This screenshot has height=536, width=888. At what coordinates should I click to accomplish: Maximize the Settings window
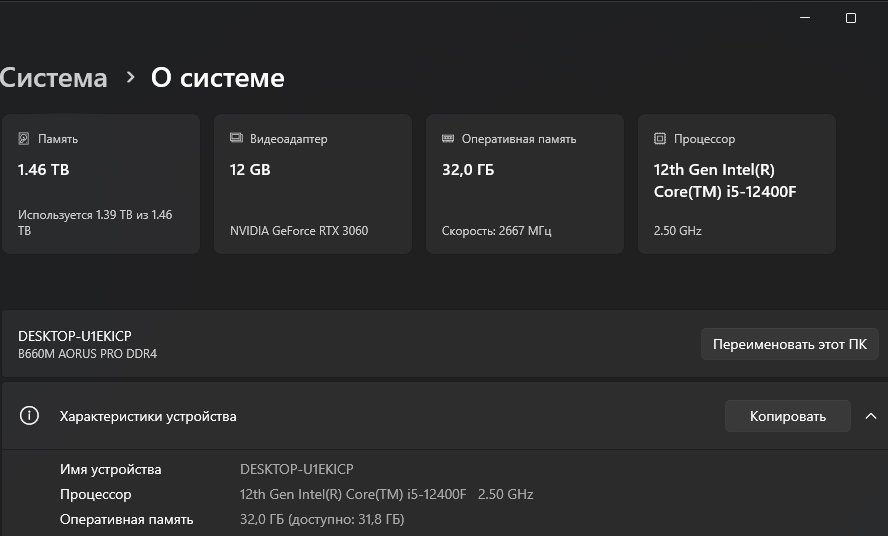tap(851, 18)
